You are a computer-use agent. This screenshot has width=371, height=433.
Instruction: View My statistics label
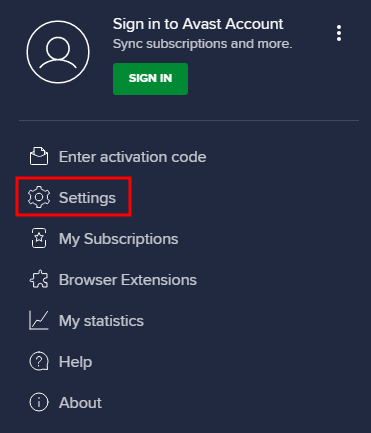coord(101,321)
